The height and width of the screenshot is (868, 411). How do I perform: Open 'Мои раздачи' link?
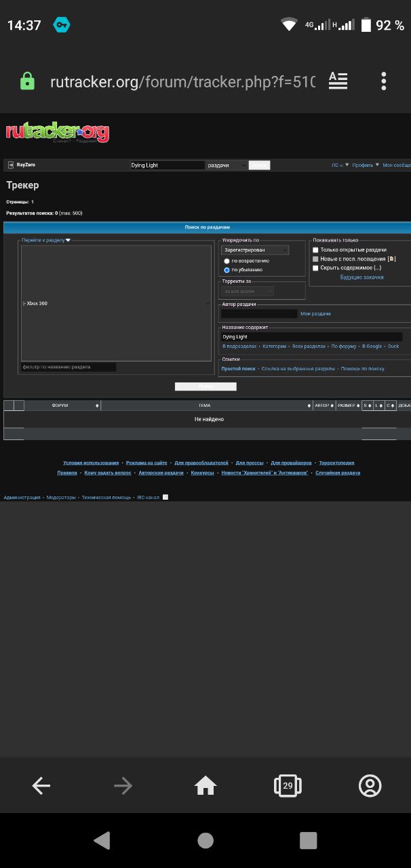pos(315,314)
